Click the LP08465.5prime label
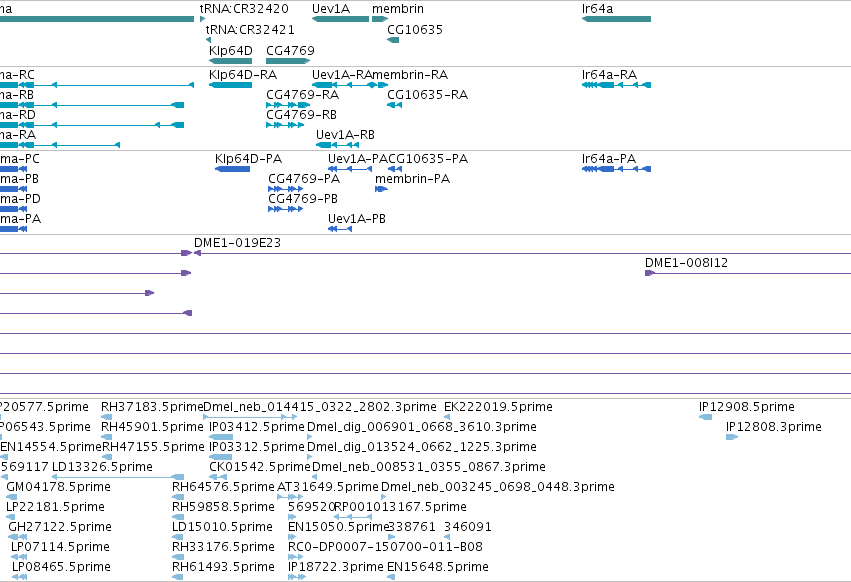This screenshot has height=582, width=851. click(61, 567)
